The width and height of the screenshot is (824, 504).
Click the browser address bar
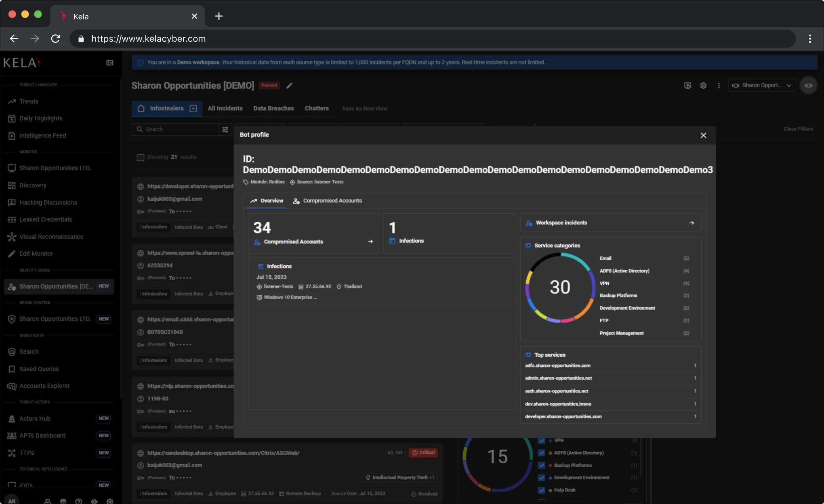pos(432,39)
